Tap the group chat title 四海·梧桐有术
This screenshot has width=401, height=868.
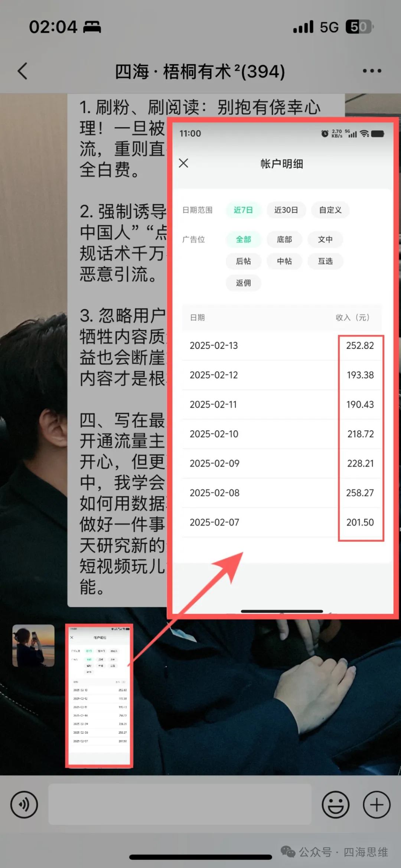200,71
